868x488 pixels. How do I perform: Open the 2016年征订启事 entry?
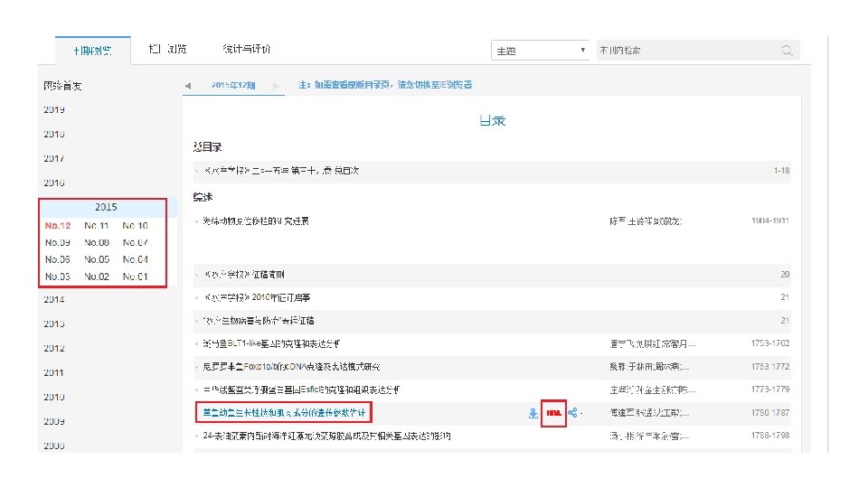[257, 297]
